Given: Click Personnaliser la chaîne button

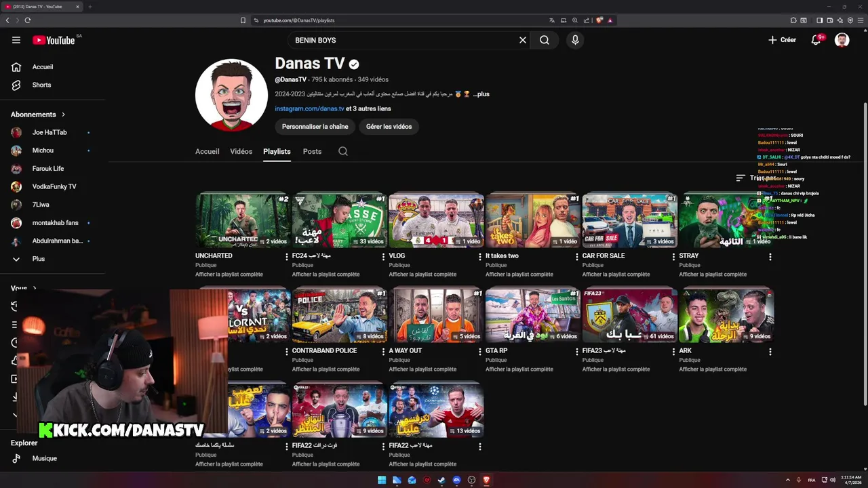Looking at the screenshot, I should coord(315,127).
